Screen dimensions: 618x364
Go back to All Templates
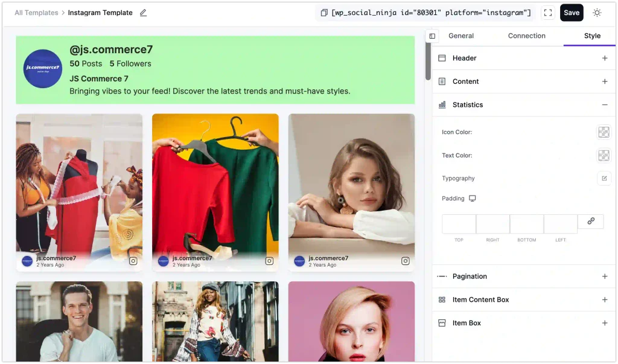[36, 13]
